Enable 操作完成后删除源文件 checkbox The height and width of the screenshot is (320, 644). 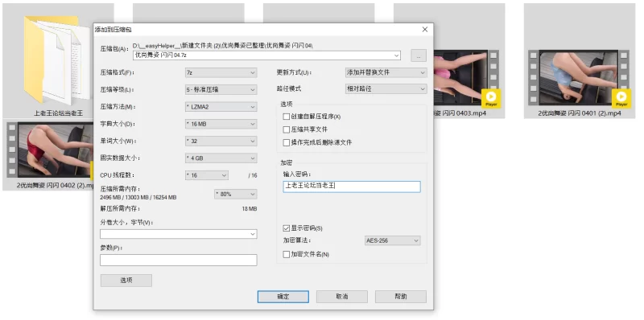pyautogui.click(x=287, y=143)
